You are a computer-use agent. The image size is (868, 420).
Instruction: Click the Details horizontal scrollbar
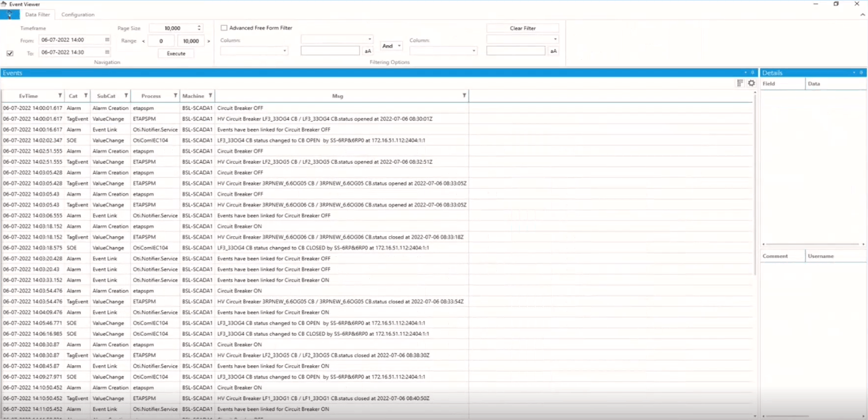812,244
